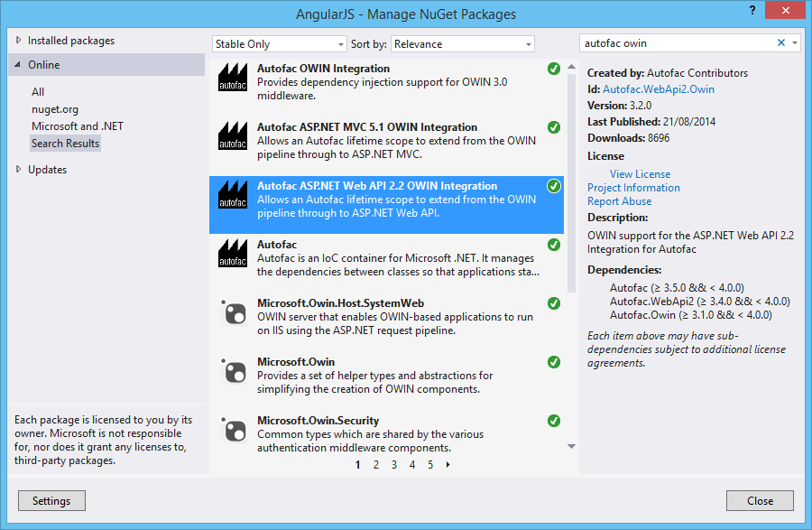Select the nuget.org source

pos(55,109)
